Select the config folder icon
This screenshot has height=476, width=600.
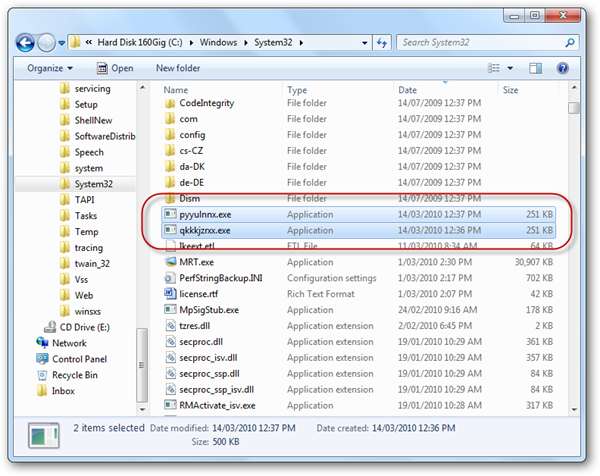(170, 135)
